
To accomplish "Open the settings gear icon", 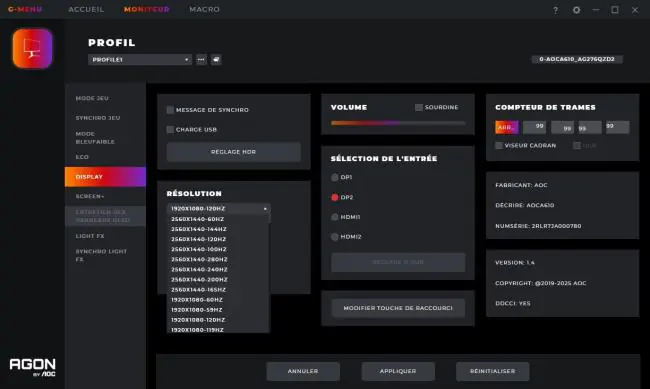I will [x=576, y=10].
